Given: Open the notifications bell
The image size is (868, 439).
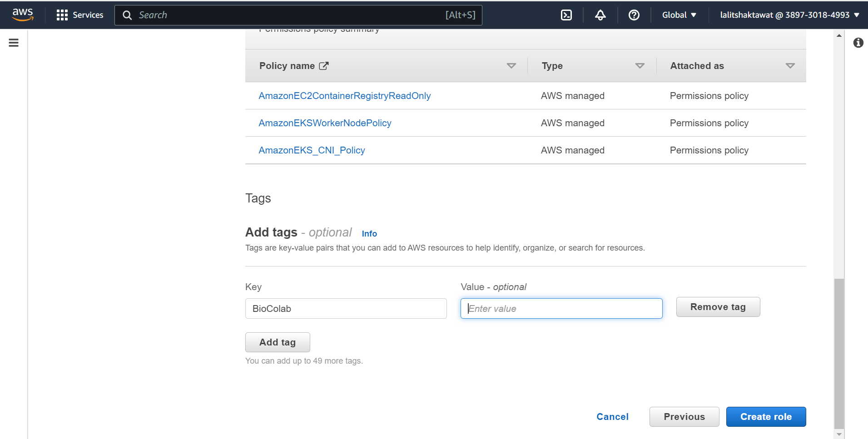Looking at the screenshot, I should tap(600, 15).
